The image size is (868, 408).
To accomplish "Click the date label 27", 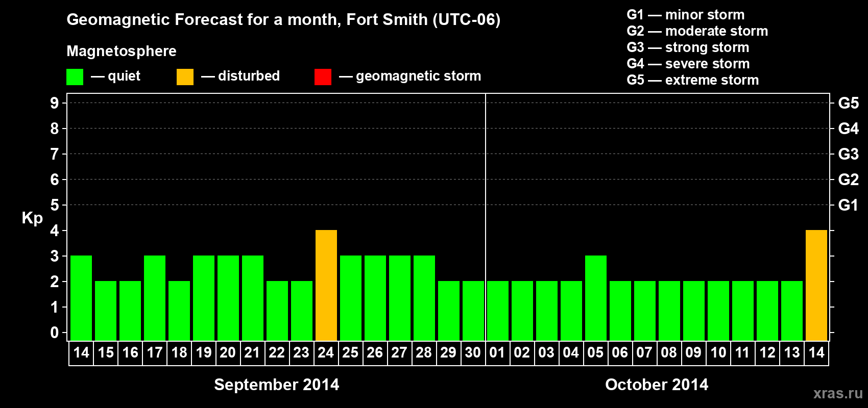I will tap(400, 353).
